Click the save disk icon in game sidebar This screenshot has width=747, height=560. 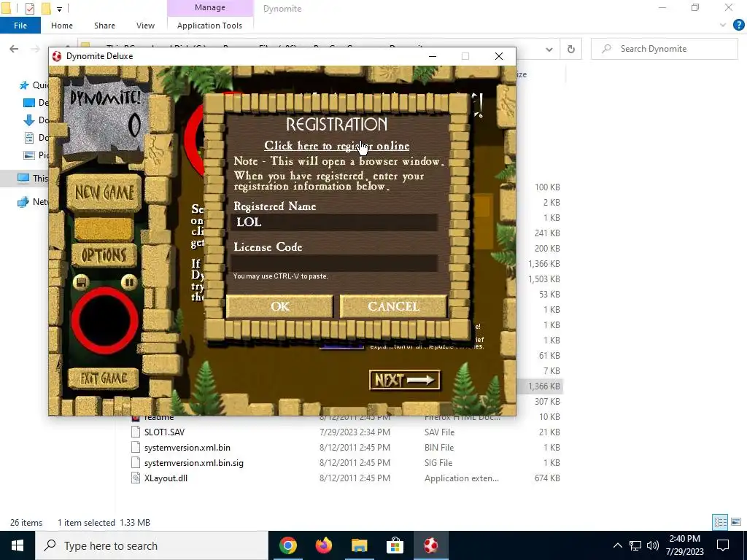(81, 282)
